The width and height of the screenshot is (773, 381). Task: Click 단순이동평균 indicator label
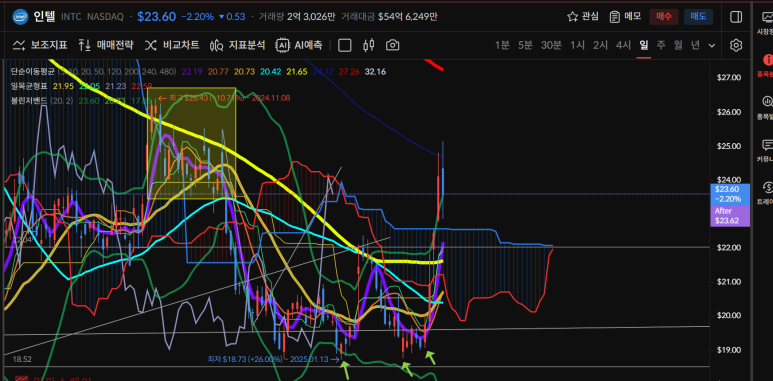33,71
